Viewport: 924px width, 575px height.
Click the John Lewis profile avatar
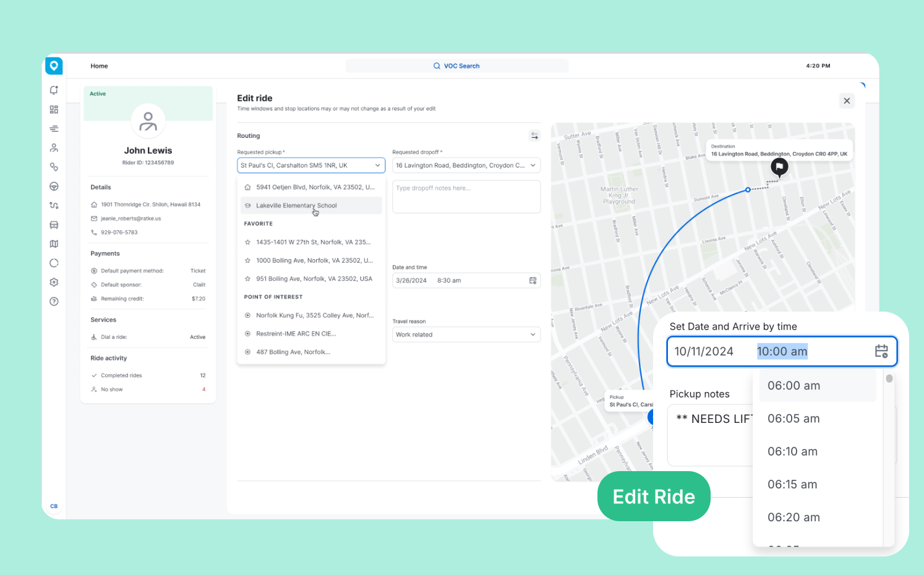click(148, 121)
